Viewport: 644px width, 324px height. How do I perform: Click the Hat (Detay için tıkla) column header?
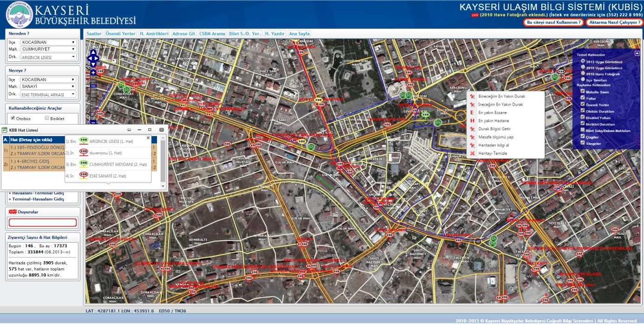point(31,139)
